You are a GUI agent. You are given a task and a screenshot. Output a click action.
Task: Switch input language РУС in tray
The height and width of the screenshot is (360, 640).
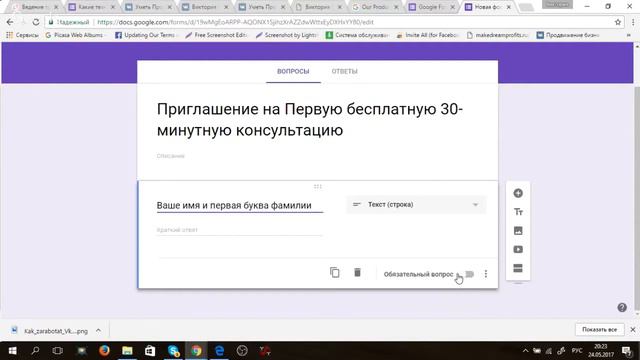(577, 351)
